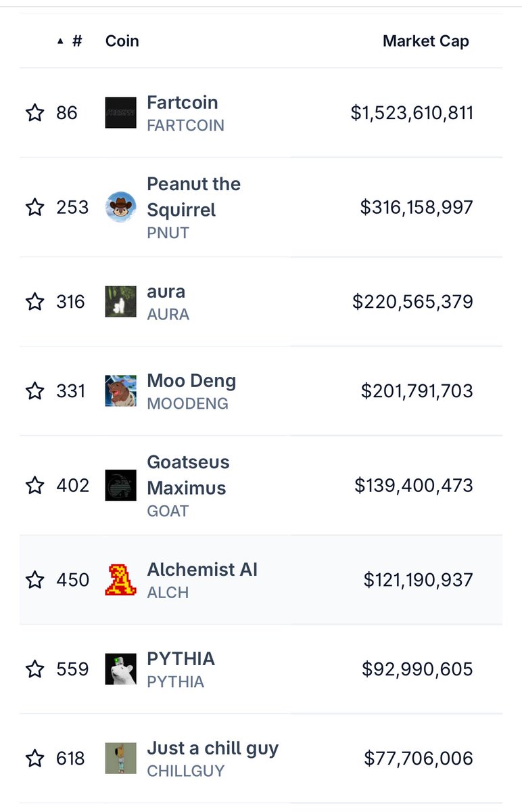Favorite Fartcoin with its star toggle
The width and height of the screenshot is (522, 812).
(x=34, y=112)
